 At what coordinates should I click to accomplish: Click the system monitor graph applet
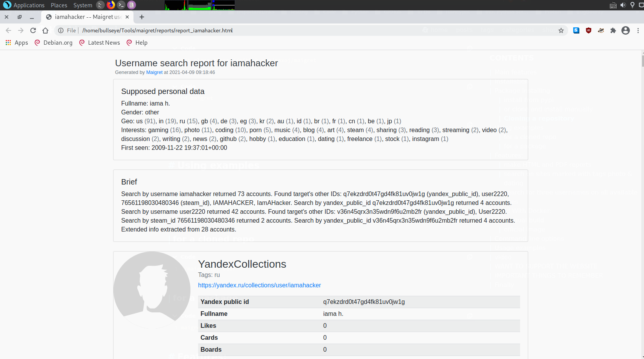click(x=200, y=5)
